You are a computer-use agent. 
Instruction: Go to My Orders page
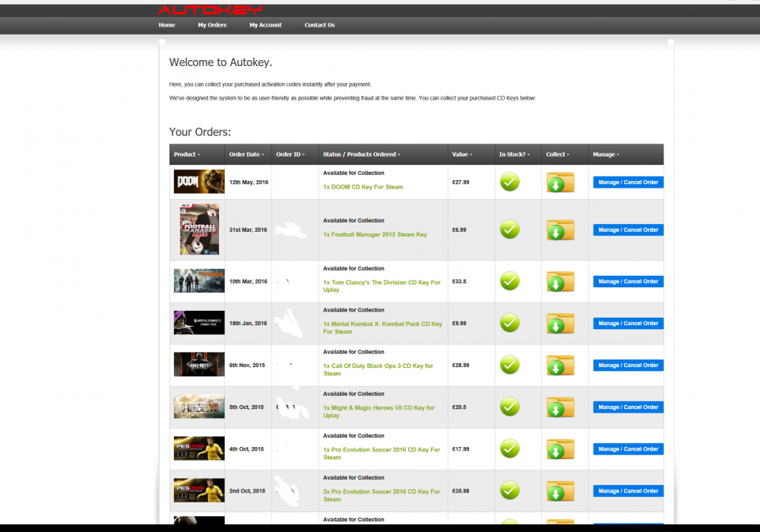[212, 25]
